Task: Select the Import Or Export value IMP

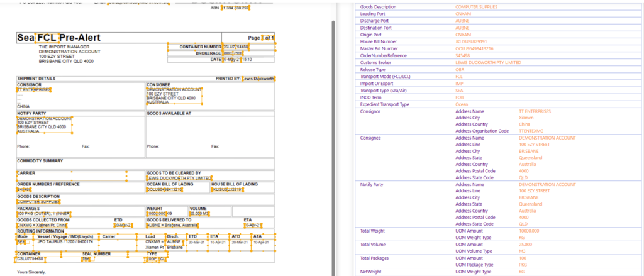Action: [459, 84]
